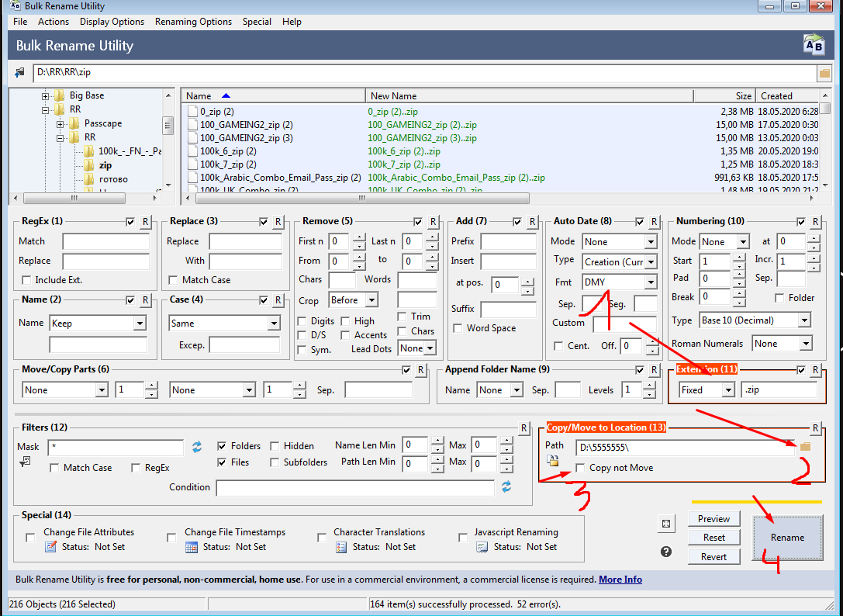Open the Extension mode dropdown showing Fixed
Image resolution: width=843 pixels, height=616 pixels.
tap(727, 390)
